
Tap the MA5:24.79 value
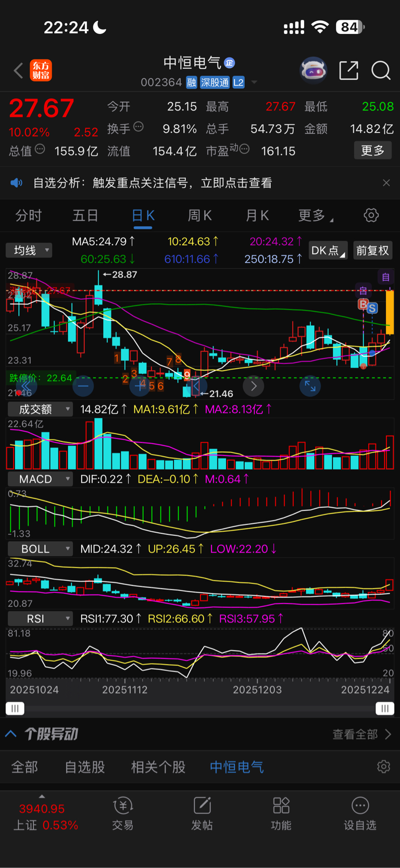(104, 241)
